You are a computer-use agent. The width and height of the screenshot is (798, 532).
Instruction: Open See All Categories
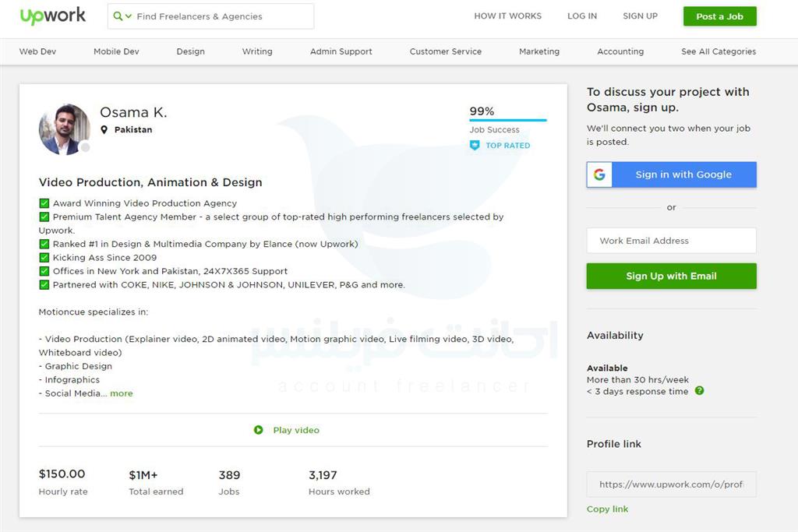(x=718, y=51)
